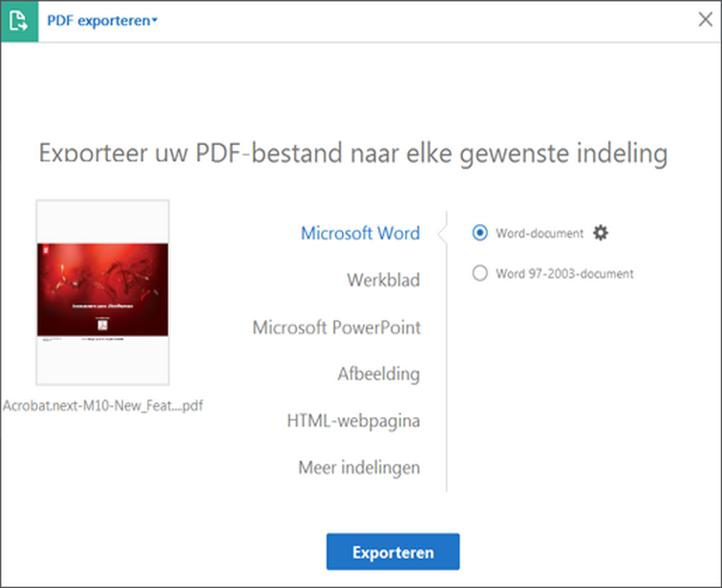The width and height of the screenshot is (722, 588).
Task: Choose Microsoft Word export format
Action: click(360, 234)
